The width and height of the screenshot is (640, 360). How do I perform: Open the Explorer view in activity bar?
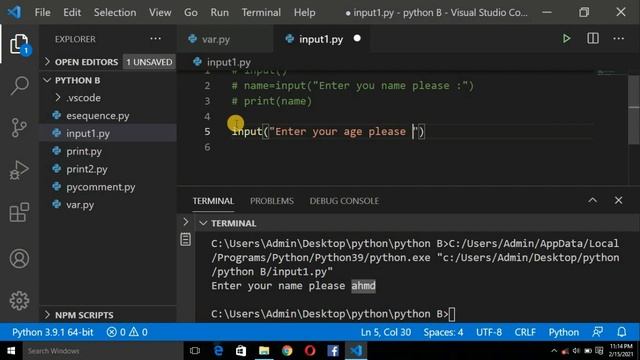[19, 44]
